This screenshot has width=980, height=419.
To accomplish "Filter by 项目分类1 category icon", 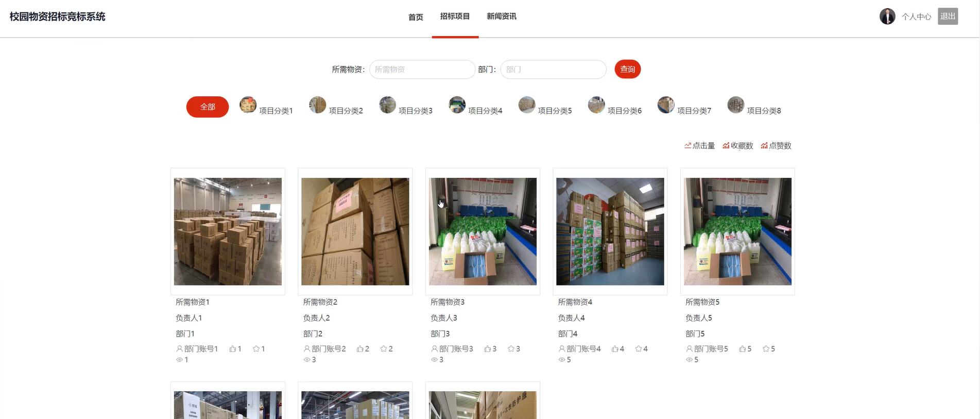I will coord(248,105).
